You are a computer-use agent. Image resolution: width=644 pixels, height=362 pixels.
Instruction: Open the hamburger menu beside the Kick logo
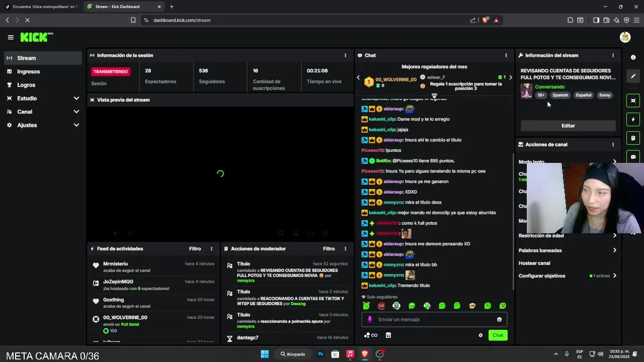click(11, 37)
